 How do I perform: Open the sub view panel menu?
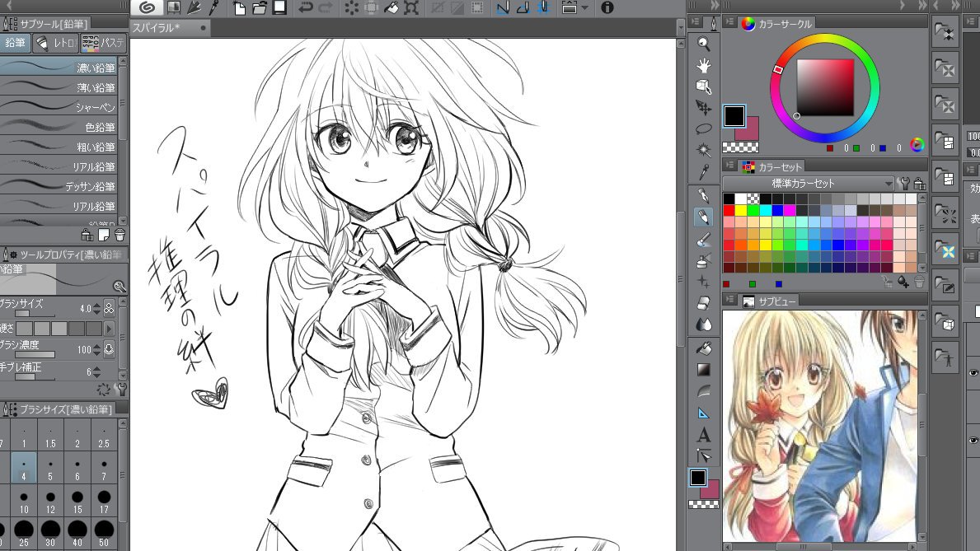[x=729, y=299]
